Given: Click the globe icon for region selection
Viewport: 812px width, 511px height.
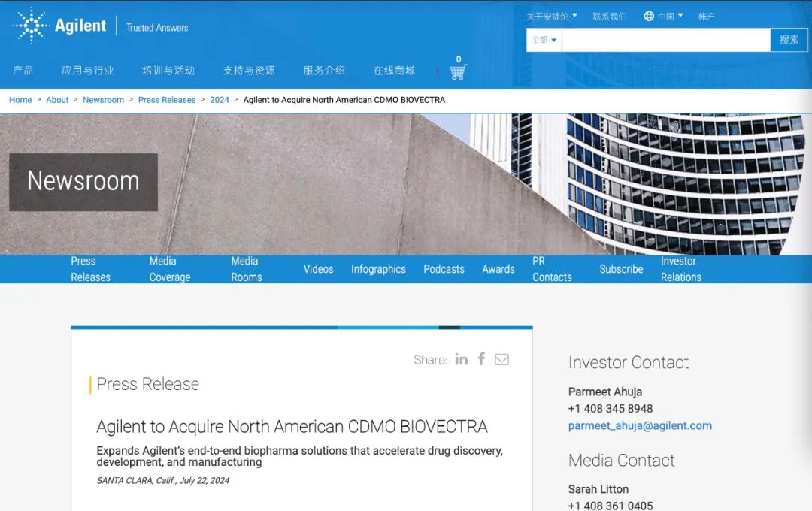Looking at the screenshot, I should (x=649, y=16).
